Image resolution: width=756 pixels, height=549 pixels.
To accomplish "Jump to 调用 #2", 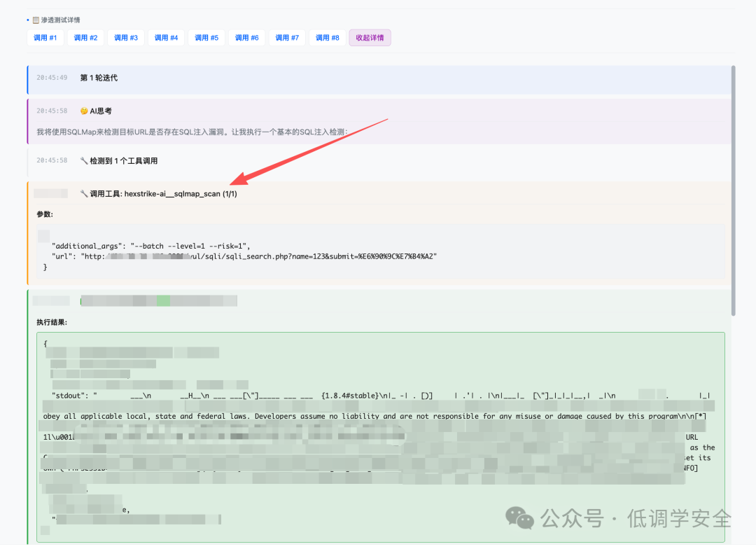I will (86, 38).
